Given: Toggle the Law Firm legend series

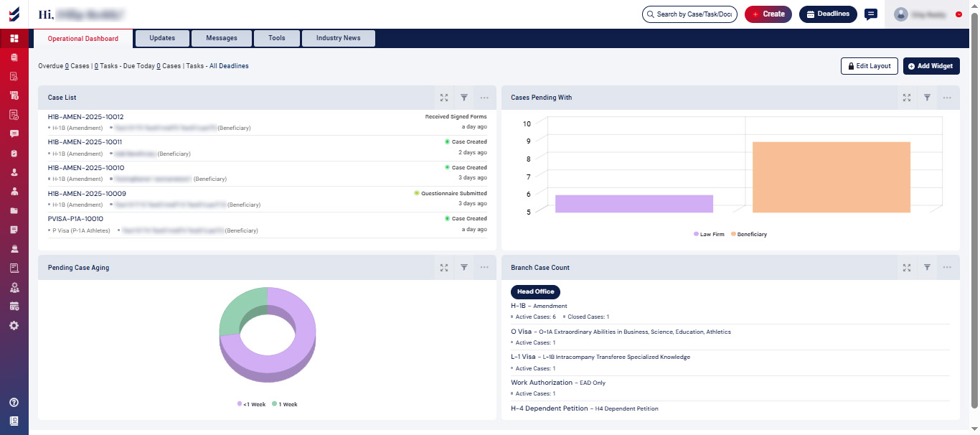Looking at the screenshot, I should tap(709, 234).
